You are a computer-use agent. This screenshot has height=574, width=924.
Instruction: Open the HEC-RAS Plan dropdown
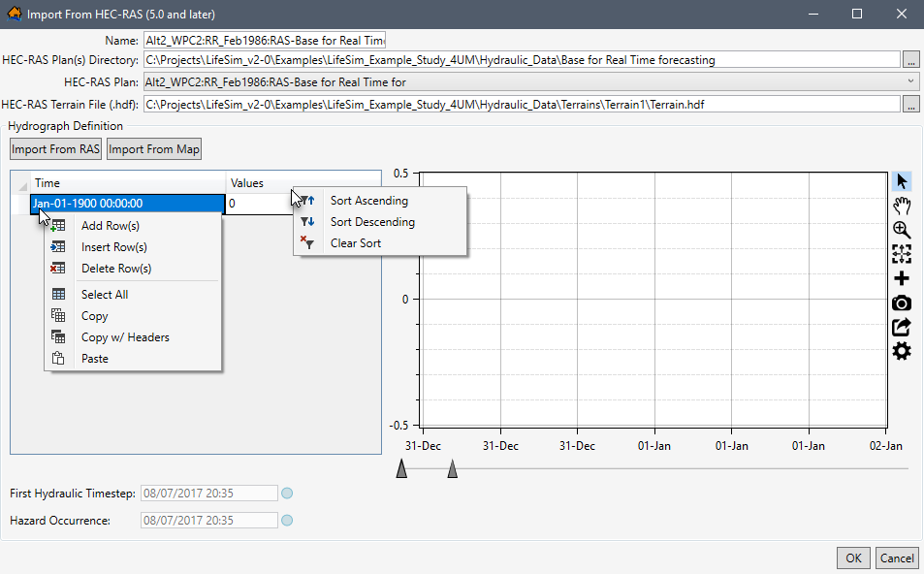point(908,80)
